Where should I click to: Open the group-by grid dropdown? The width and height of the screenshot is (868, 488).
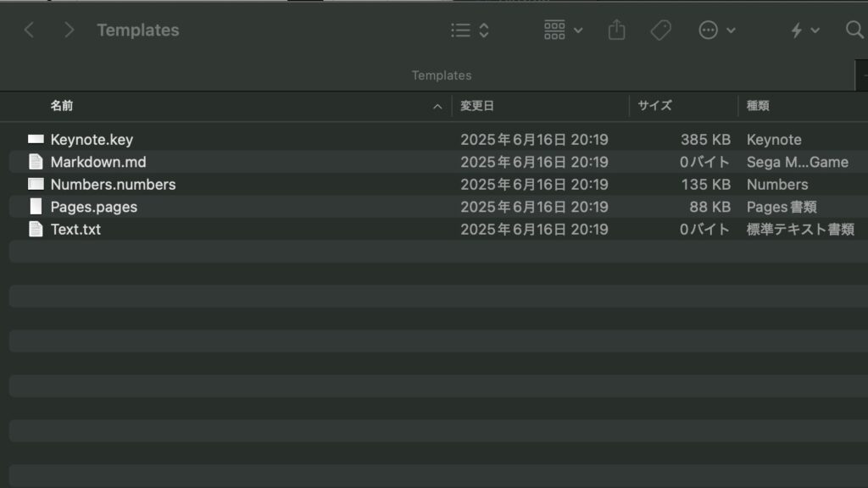pos(563,30)
